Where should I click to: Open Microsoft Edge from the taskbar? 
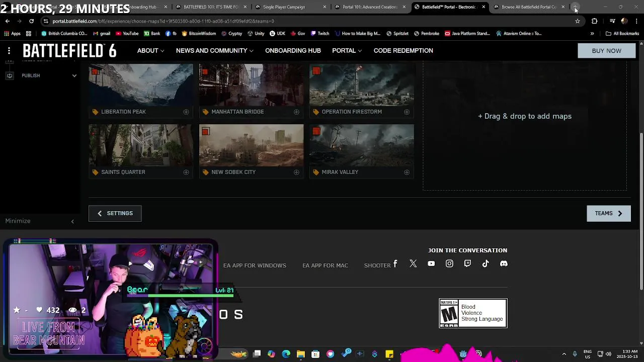tap(286, 354)
